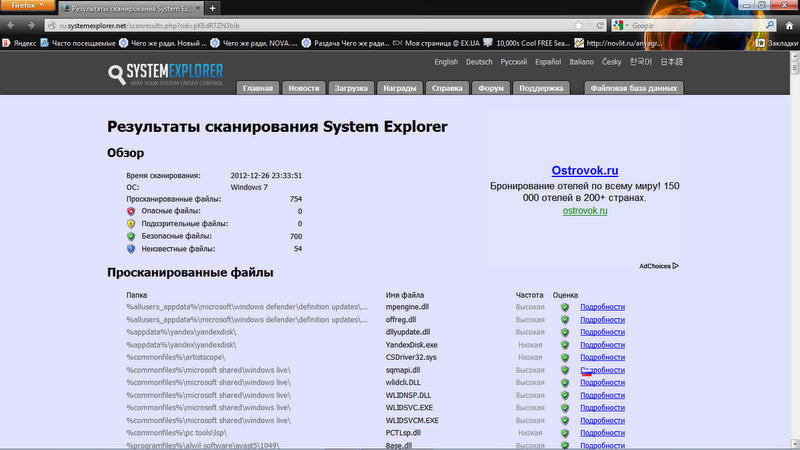Open the browser home page icon
Screen dimensions: 800x450
789,25
